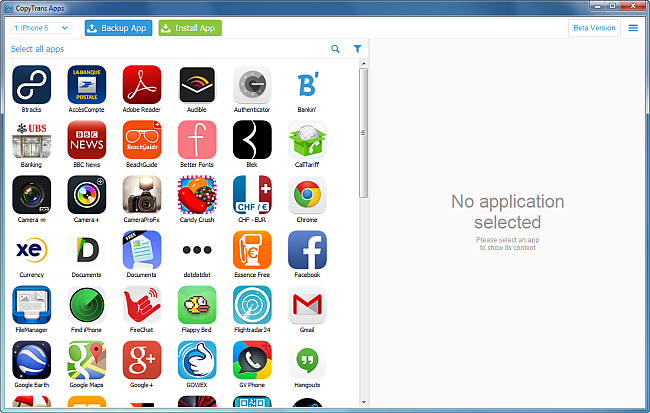The width and height of the screenshot is (650, 413).
Task: Select the AccèsCompte La Banque Postale app
Action: pos(87,85)
